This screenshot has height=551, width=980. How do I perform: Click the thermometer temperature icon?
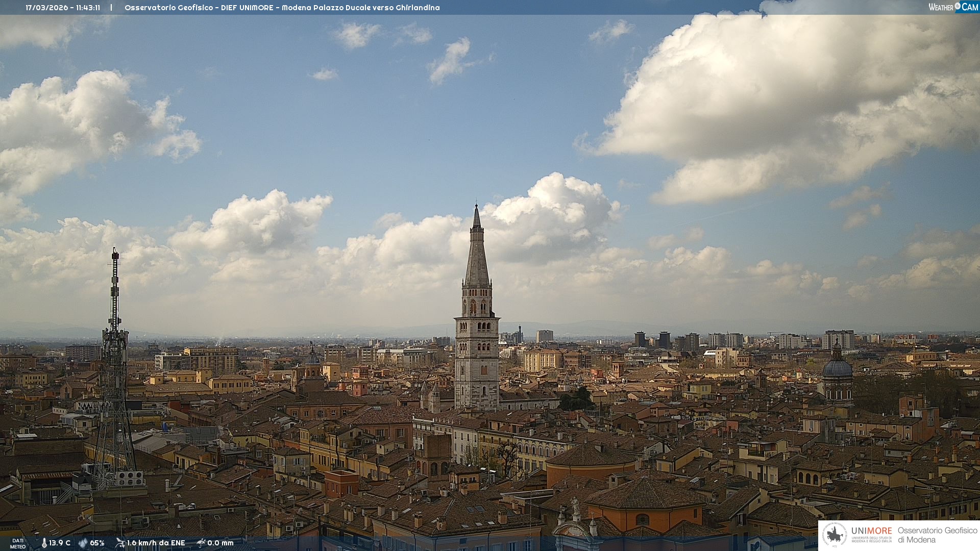(44, 543)
